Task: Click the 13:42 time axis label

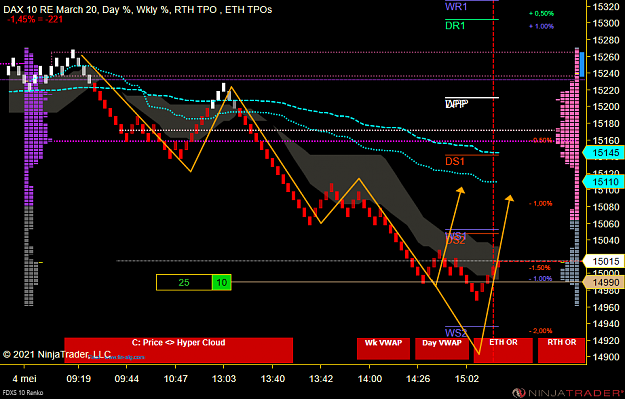Action: 321,378
